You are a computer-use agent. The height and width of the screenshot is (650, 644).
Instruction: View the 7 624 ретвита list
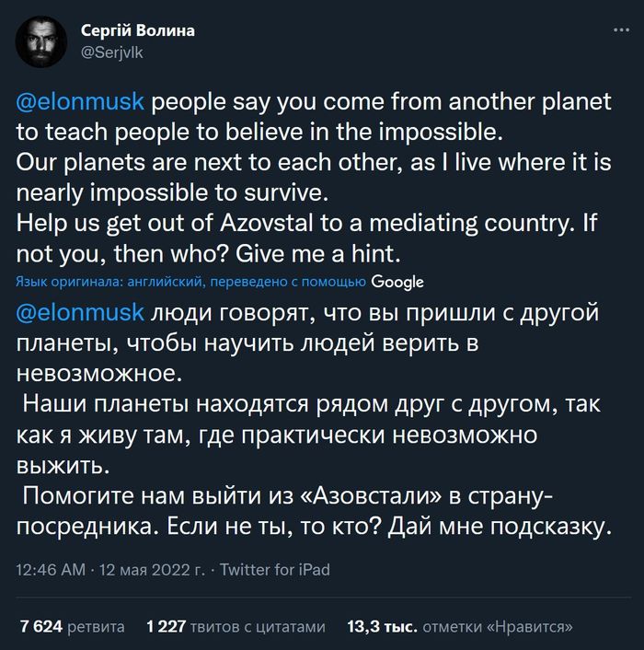coord(72,627)
